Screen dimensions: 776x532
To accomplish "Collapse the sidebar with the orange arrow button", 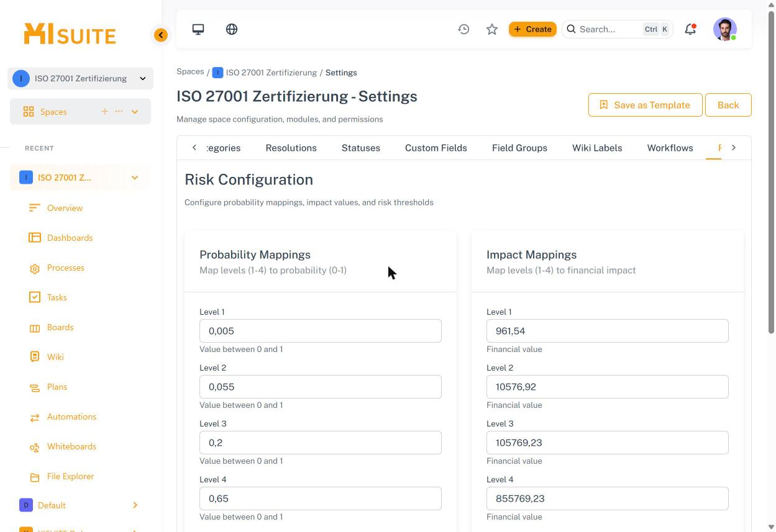I will (161, 35).
